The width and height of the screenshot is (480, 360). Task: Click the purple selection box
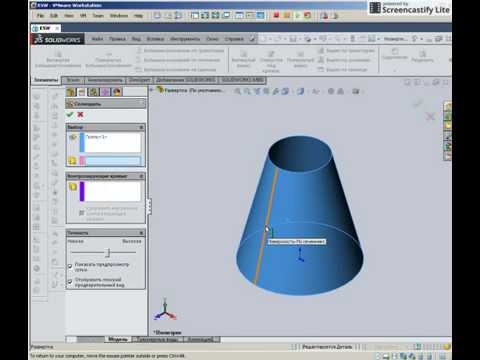tap(110, 191)
